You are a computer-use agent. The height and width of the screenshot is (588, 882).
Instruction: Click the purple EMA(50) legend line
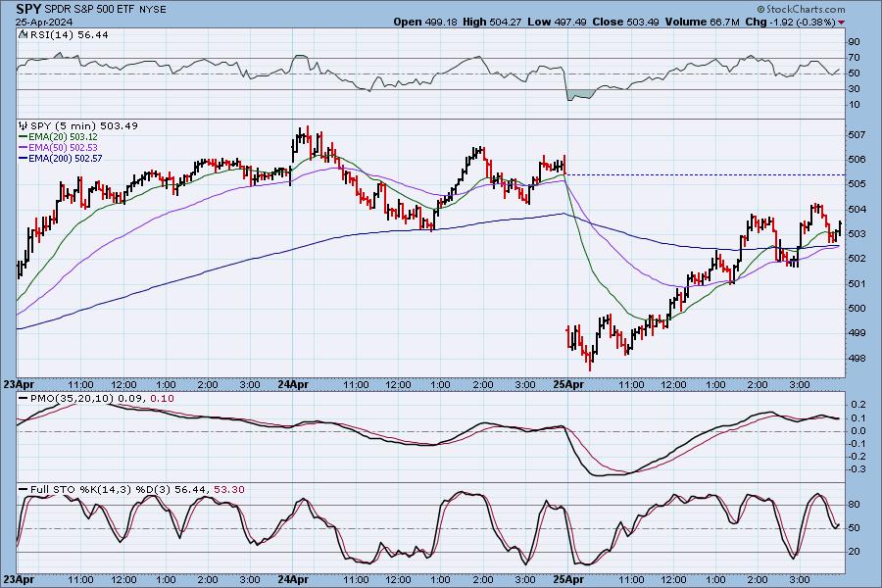(x=24, y=147)
